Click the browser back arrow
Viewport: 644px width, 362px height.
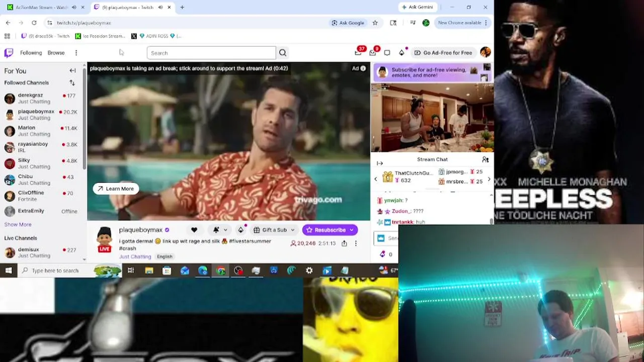click(x=8, y=23)
